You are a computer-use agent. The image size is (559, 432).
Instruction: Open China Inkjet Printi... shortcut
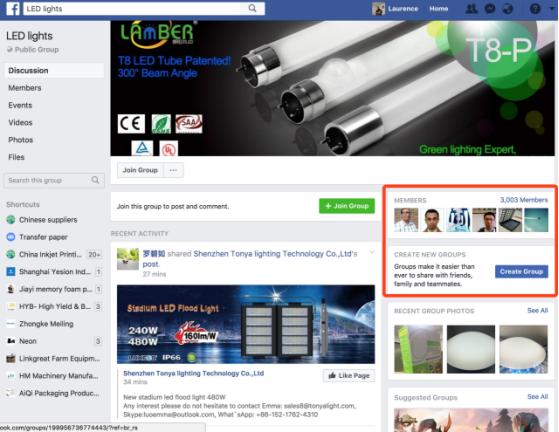[x=50, y=254]
